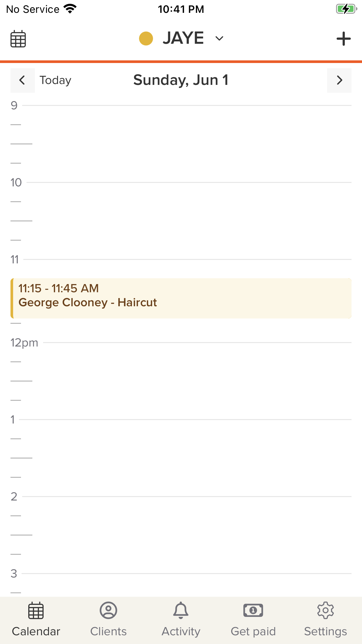The image size is (362, 644).
Task: Go to next day with right chevron
Action: click(x=339, y=80)
